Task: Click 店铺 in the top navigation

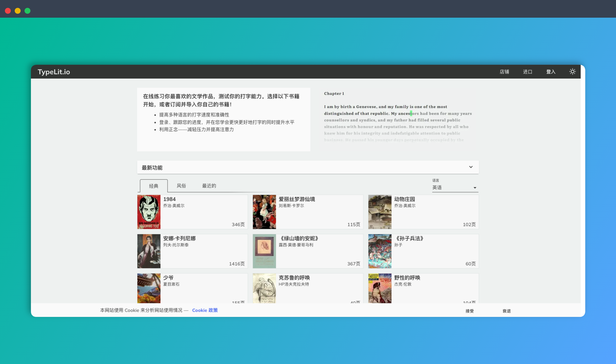Action: click(x=505, y=72)
